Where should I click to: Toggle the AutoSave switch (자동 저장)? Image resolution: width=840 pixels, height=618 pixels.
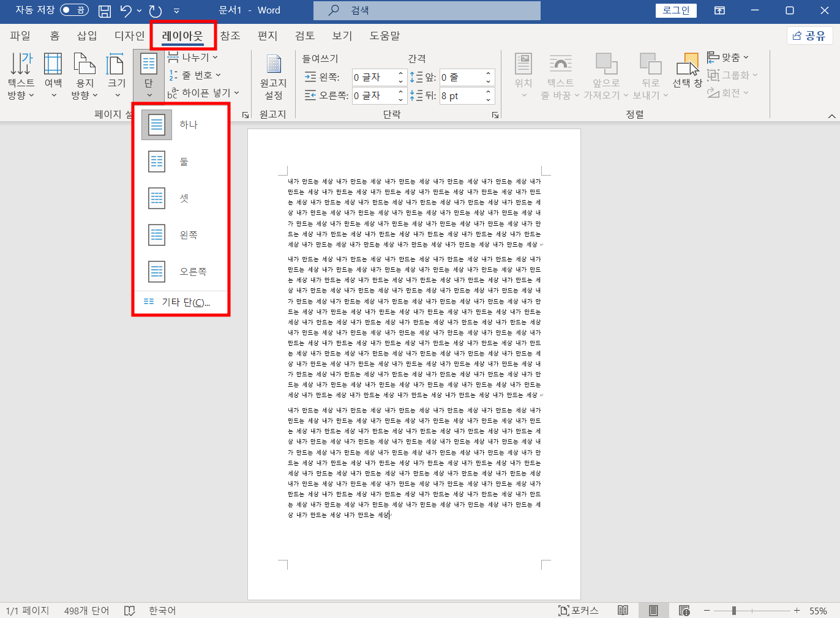74,10
